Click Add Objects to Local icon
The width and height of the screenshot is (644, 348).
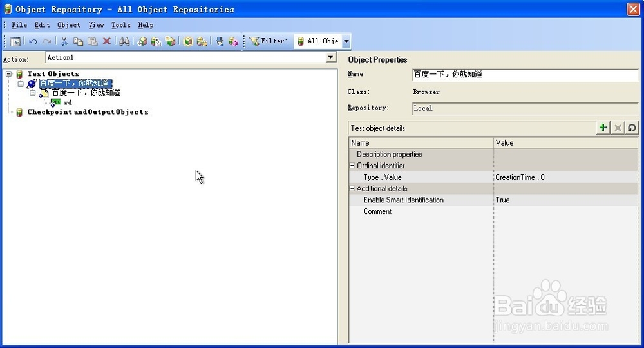click(x=142, y=41)
